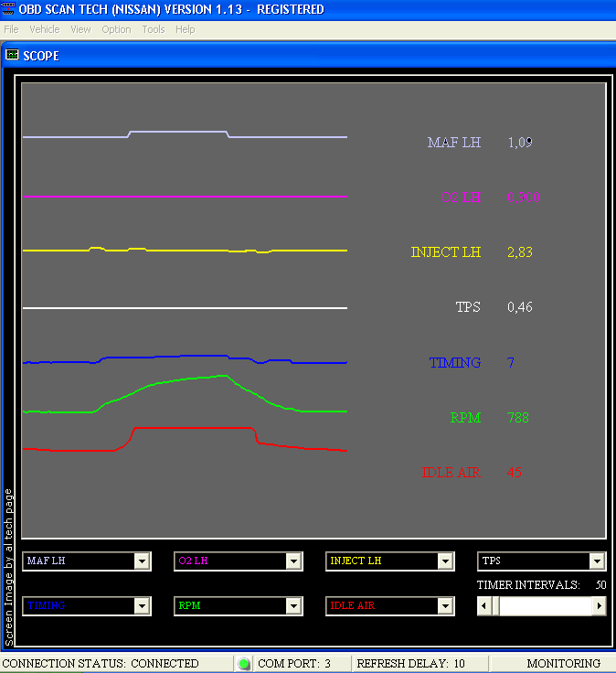Expand the RPM channel combo box

click(293, 605)
